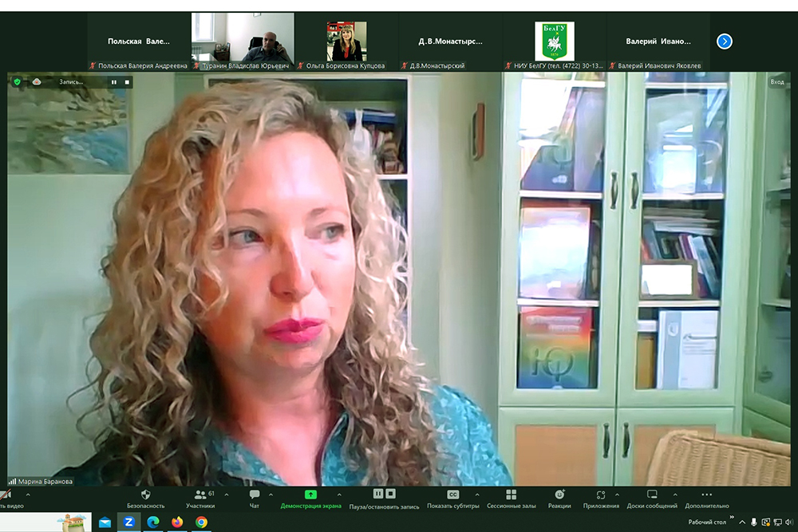
Task: Expand the arrow next to Приложения
Action: [617, 495]
